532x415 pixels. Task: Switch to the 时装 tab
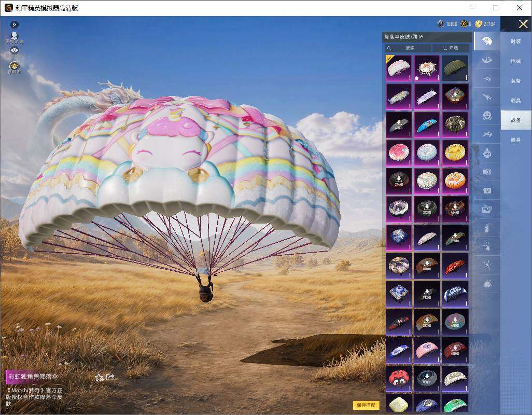516,41
